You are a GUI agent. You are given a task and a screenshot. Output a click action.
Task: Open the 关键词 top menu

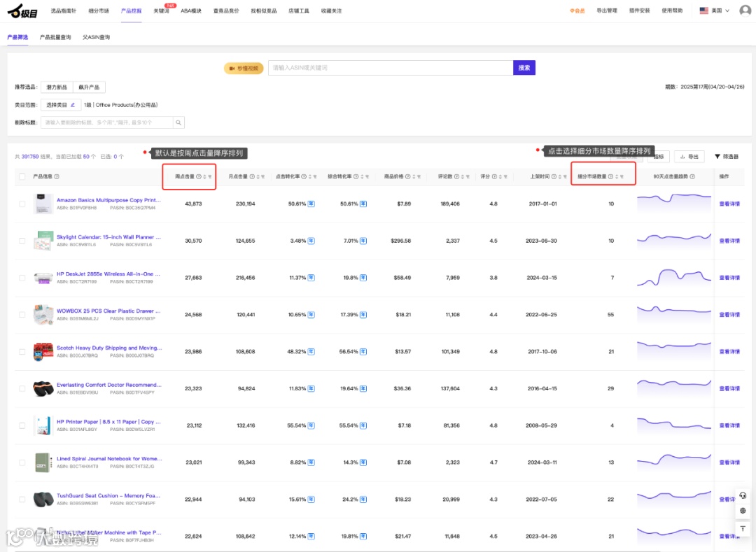pos(161,10)
